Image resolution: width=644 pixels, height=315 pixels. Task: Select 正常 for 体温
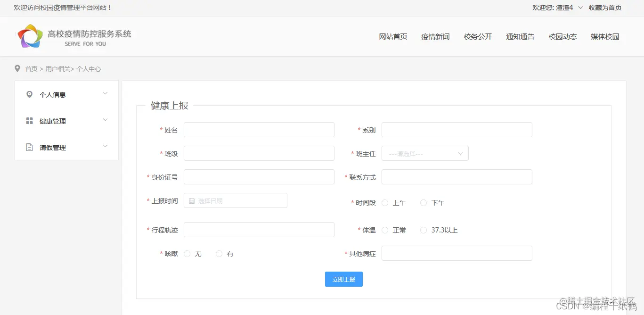tap(385, 230)
